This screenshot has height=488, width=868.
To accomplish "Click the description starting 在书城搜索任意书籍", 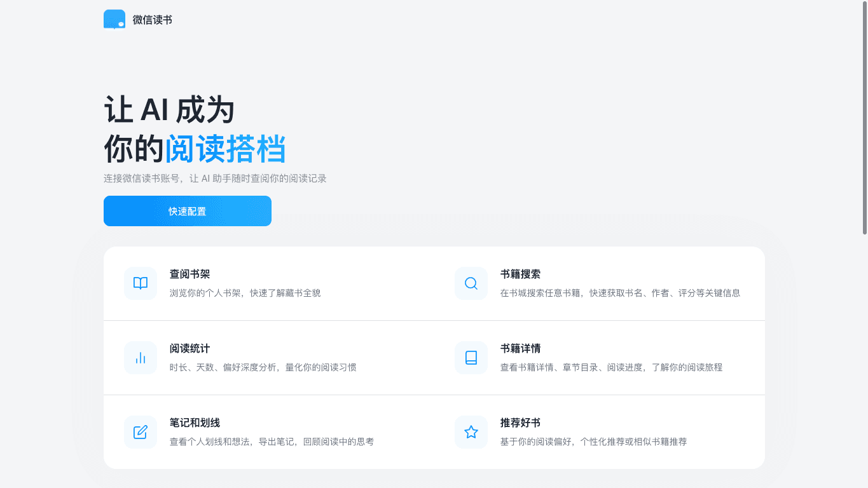I will pyautogui.click(x=620, y=293).
